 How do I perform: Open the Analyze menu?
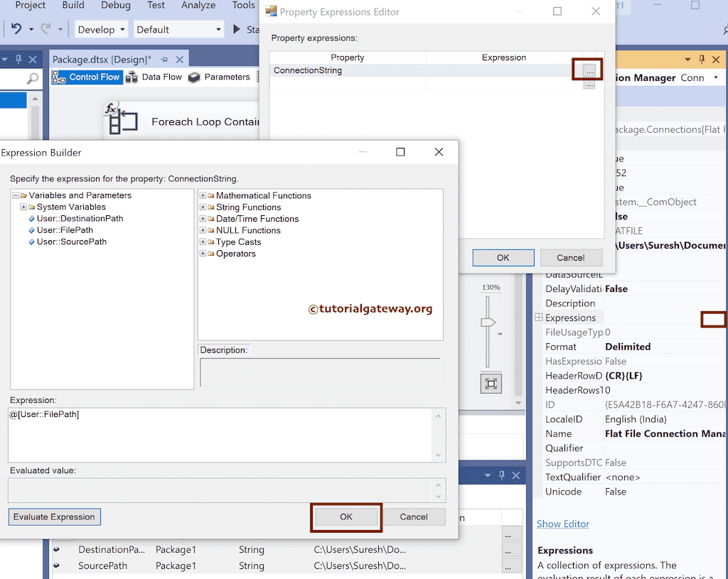pyautogui.click(x=198, y=5)
